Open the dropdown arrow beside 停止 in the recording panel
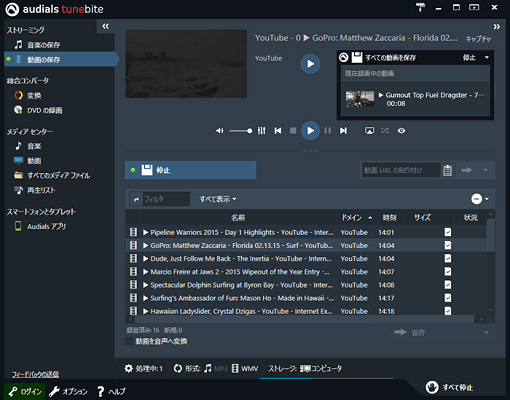 pyautogui.click(x=486, y=58)
